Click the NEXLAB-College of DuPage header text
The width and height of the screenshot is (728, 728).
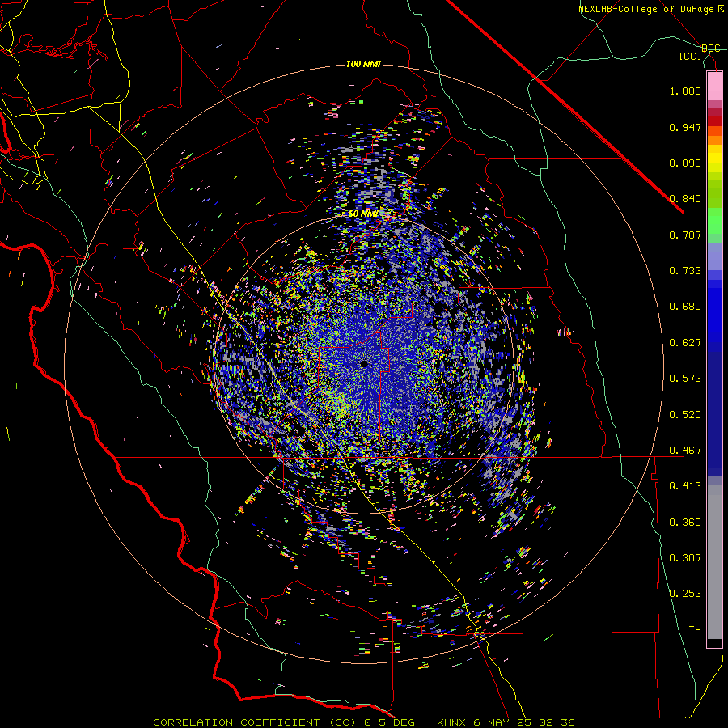click(645, 9)
